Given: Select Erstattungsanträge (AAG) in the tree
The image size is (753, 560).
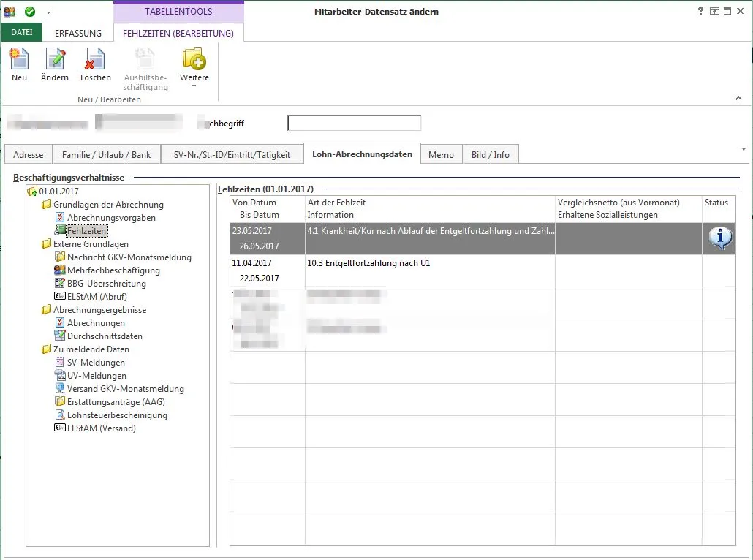Looking at the screenshot, I should click(x=116, y=402).
